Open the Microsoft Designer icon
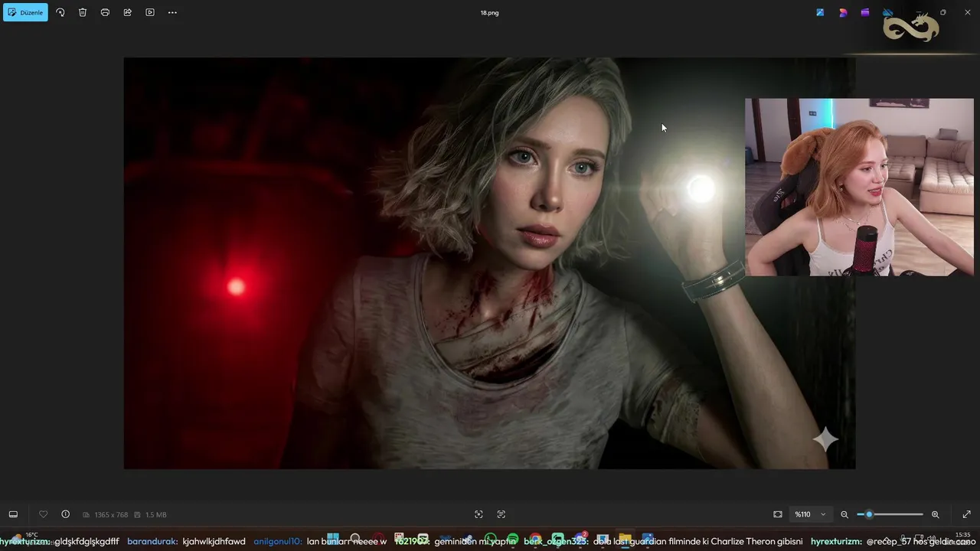Screen dimensions: 980x551 point(843,12)
